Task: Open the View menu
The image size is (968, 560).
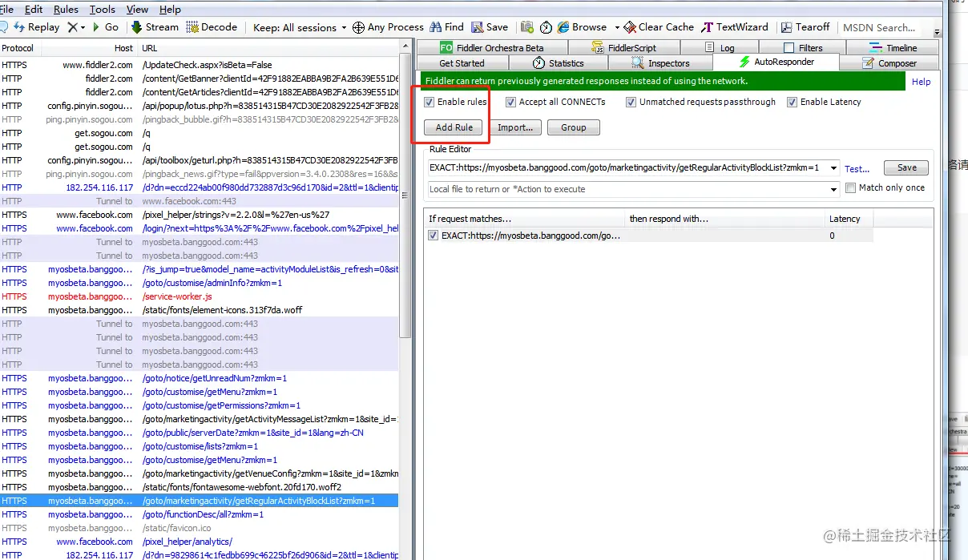Action: (137, 10)
